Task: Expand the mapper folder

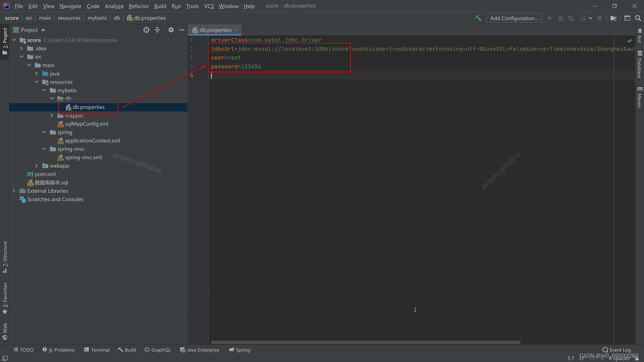Action: [x=52, y=115]
